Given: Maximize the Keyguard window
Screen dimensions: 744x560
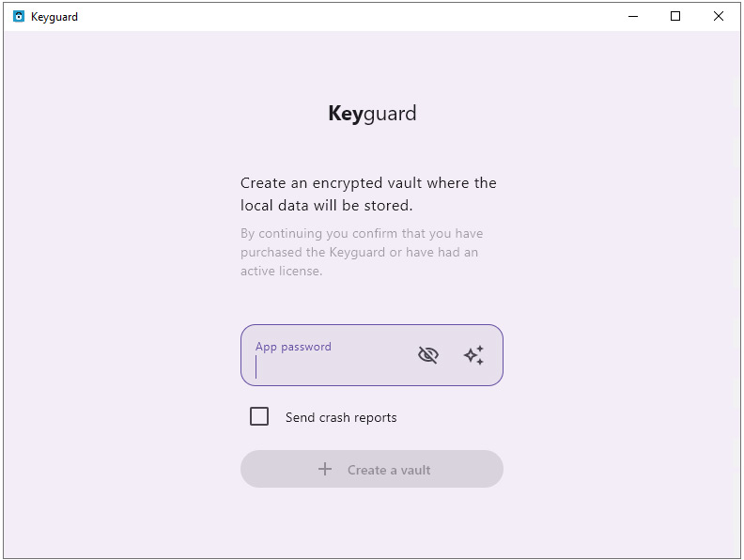Looking at the screenshot, I should point(675,17).
